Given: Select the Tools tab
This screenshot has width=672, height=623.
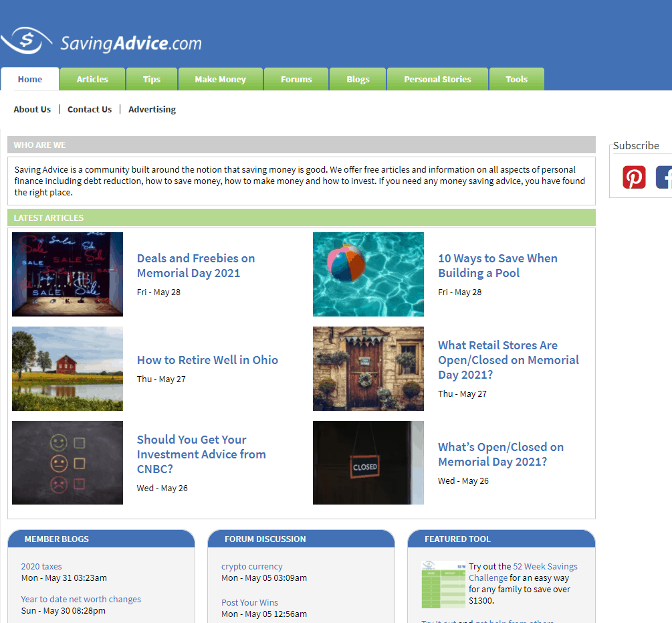Looking at the screenshot, I should tap(516, 79).
